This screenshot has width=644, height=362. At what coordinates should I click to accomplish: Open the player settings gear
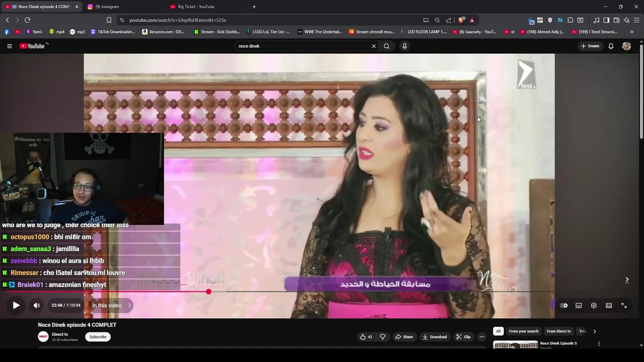point(594,305)
